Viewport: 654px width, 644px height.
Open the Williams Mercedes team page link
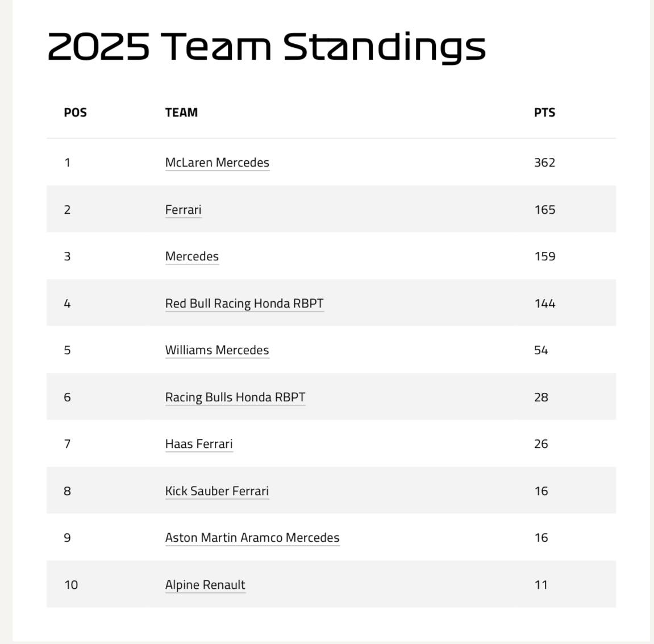(217, 350)
